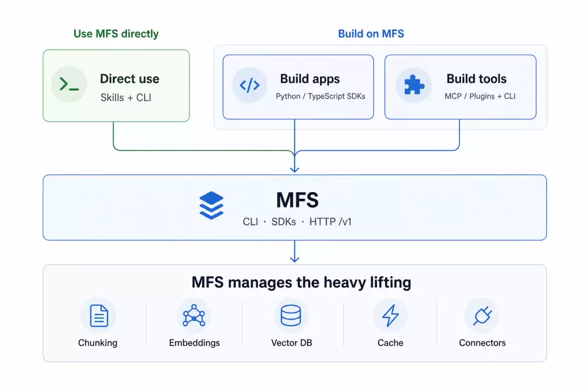Click the Vector DB database cylinder icon
Image resolution: width=588 pixels, height=392 pixels.
pyautogui.click(x=291, y=315)
